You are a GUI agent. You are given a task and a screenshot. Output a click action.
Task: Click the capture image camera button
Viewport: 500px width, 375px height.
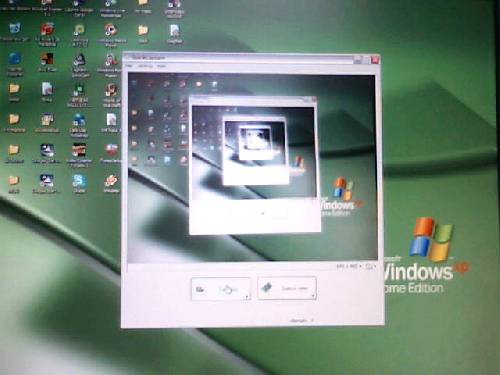(x=221, y=289)
